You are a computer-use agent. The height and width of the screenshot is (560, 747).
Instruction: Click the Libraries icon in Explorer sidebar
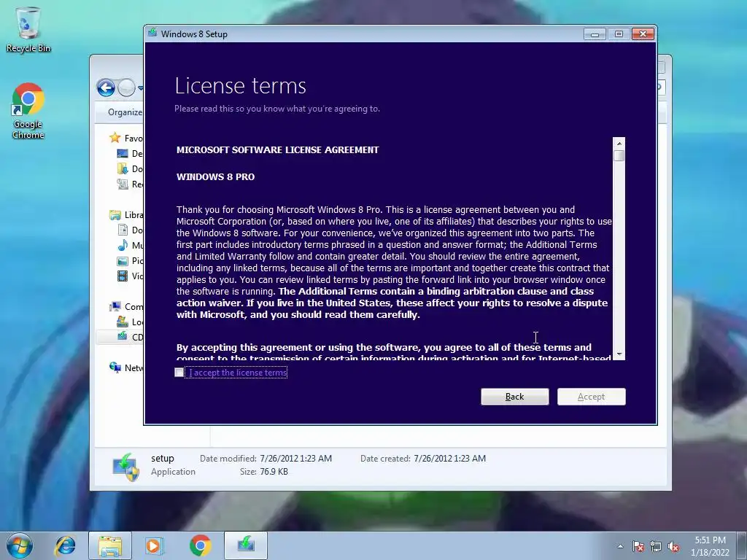[x=115, y=215]
